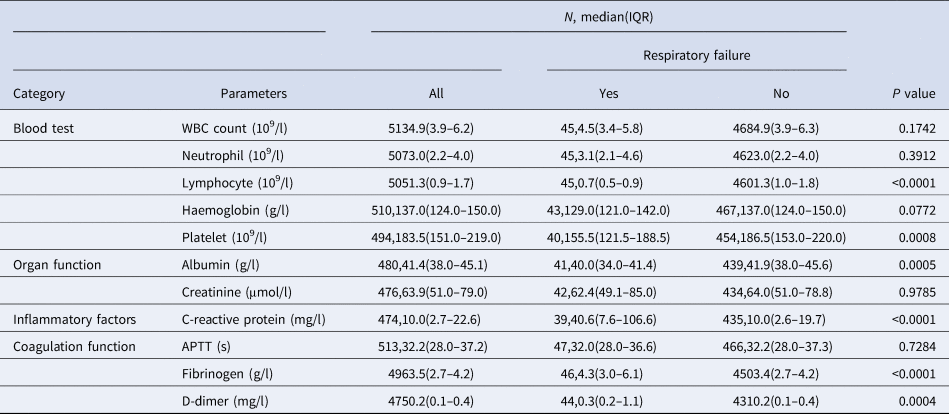Click the "N, median(IQR)" table heading
The width and height of the screenshot is (949, 414).
(609, 17)
